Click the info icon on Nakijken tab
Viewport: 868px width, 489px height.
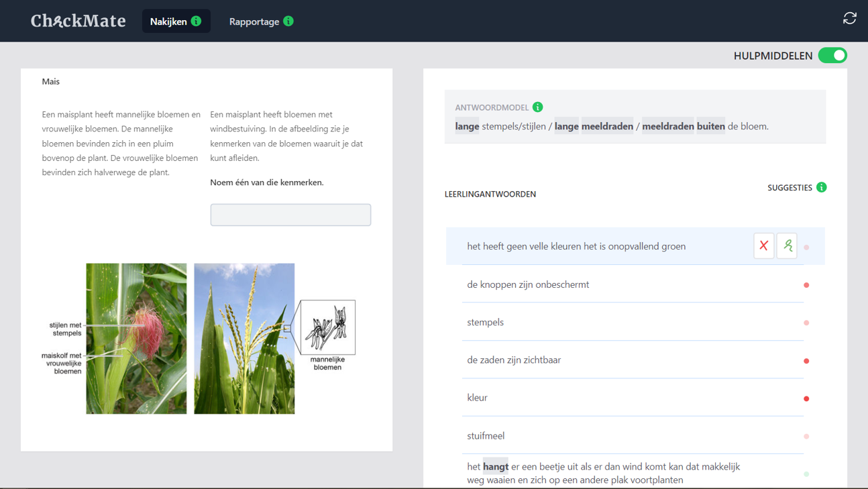pyautogui.click(x=196, y=21)
